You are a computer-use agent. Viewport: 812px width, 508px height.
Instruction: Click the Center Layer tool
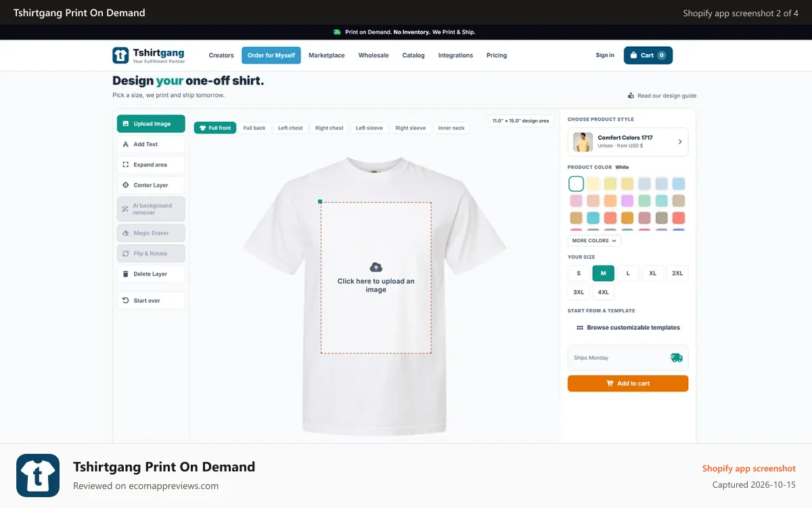[151, 185]
